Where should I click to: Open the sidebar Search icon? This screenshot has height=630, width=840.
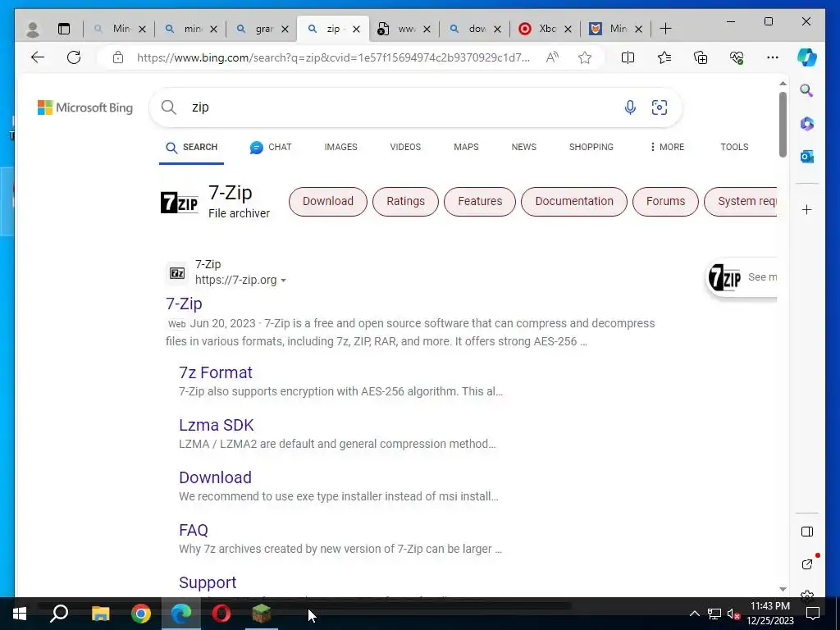pyautogui.click(x=807, y=90)
